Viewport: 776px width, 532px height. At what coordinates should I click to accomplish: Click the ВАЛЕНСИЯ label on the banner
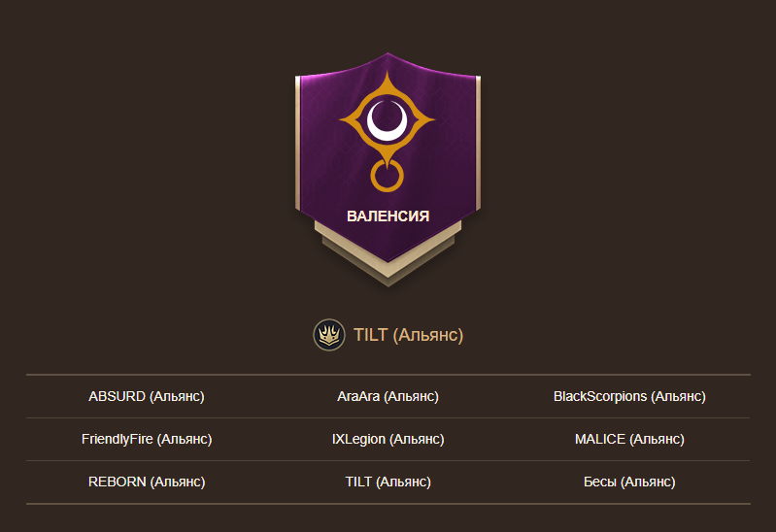388,216
